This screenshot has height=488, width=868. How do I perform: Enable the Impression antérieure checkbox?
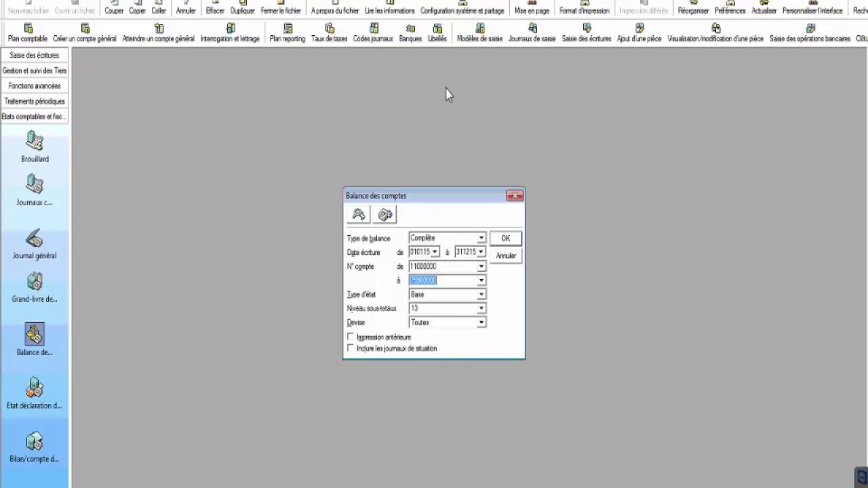click(x=351, y=337)
